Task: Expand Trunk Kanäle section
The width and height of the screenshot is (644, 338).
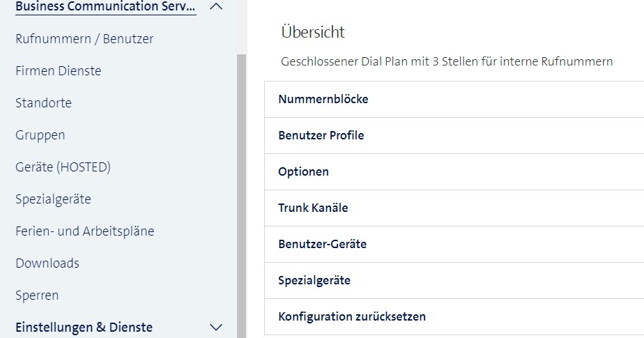Action: coord(313,208)
